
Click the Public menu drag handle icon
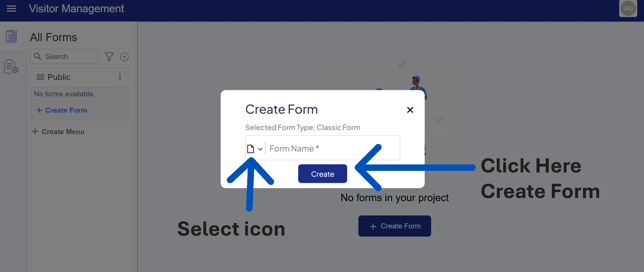(x=40, y=77)
